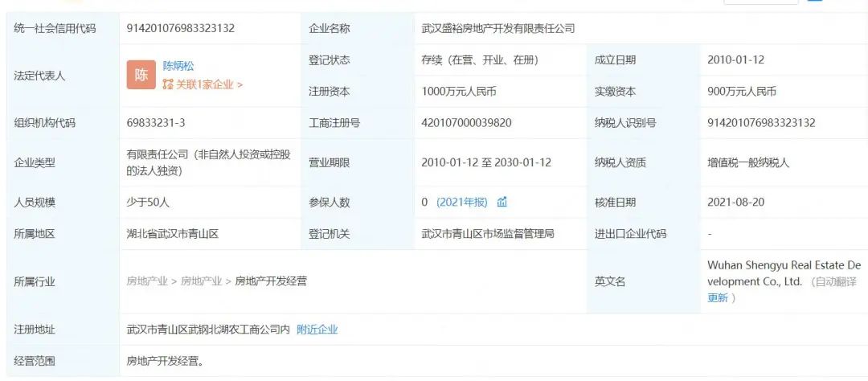The image size is (868, 381).
Task: Click 更新 to refresh English name translation
Action: coord(718,298)
